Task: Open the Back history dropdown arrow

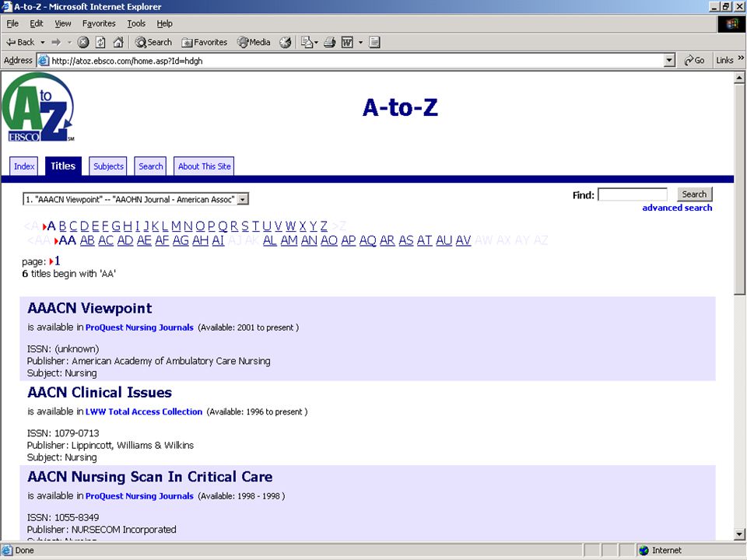Action: tap(42, 42)
